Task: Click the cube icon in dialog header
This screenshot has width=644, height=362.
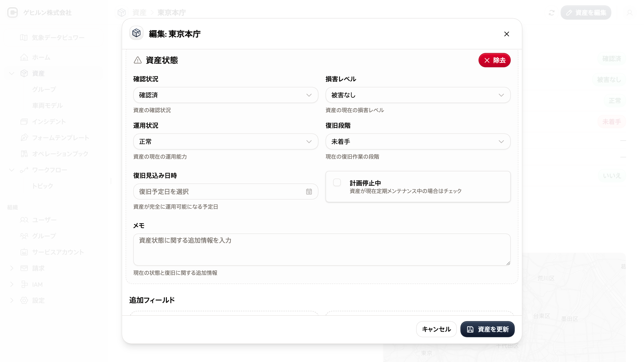Action: coord(136,33)
